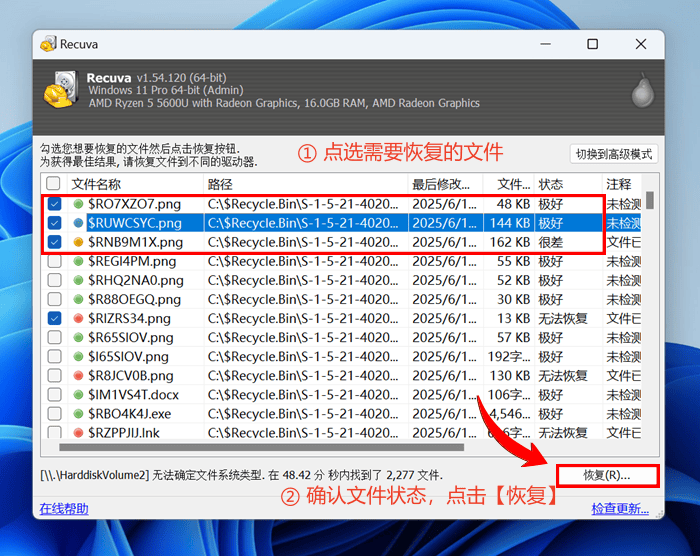The height and width of the screenshot is (556, 700).
Task: Select file name $REGI4PM.png
Action: click(132, 261)
